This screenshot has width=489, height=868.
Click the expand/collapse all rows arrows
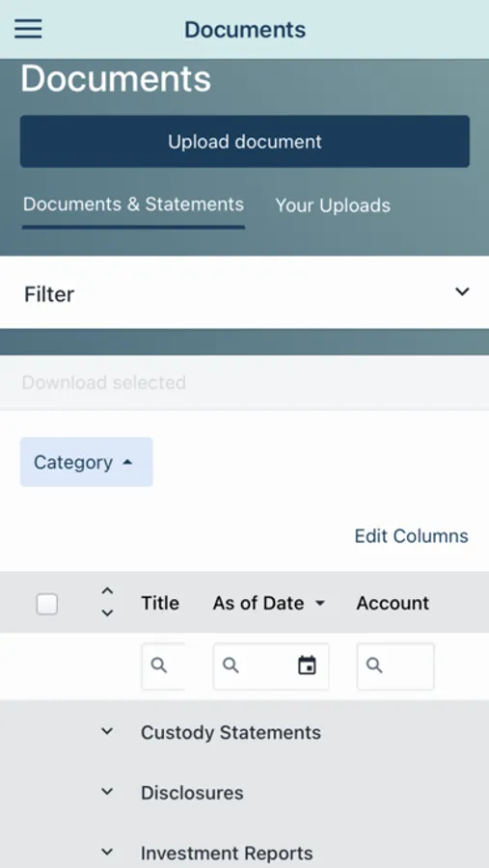107,602
